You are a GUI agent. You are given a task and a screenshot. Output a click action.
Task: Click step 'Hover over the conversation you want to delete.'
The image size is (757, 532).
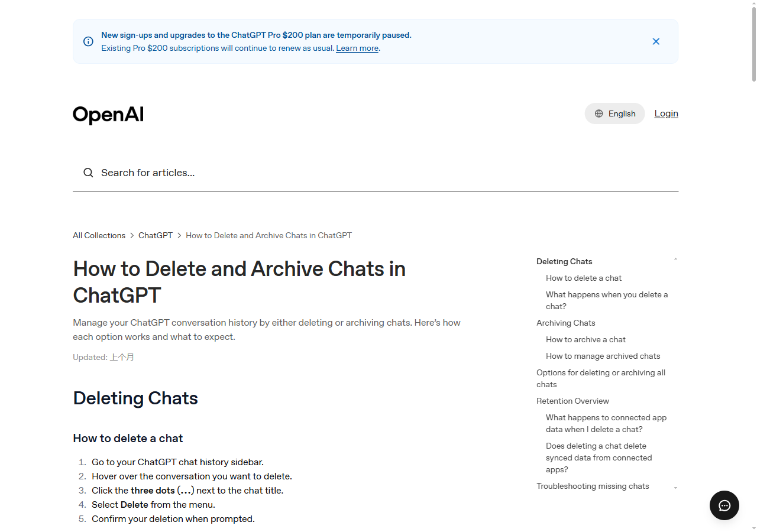tap(192, 476)
